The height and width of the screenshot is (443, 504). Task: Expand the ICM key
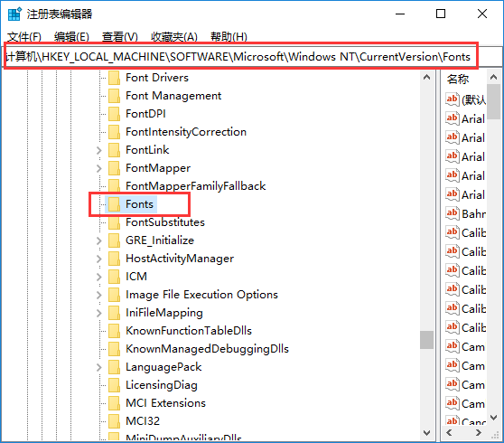(99, 277)
